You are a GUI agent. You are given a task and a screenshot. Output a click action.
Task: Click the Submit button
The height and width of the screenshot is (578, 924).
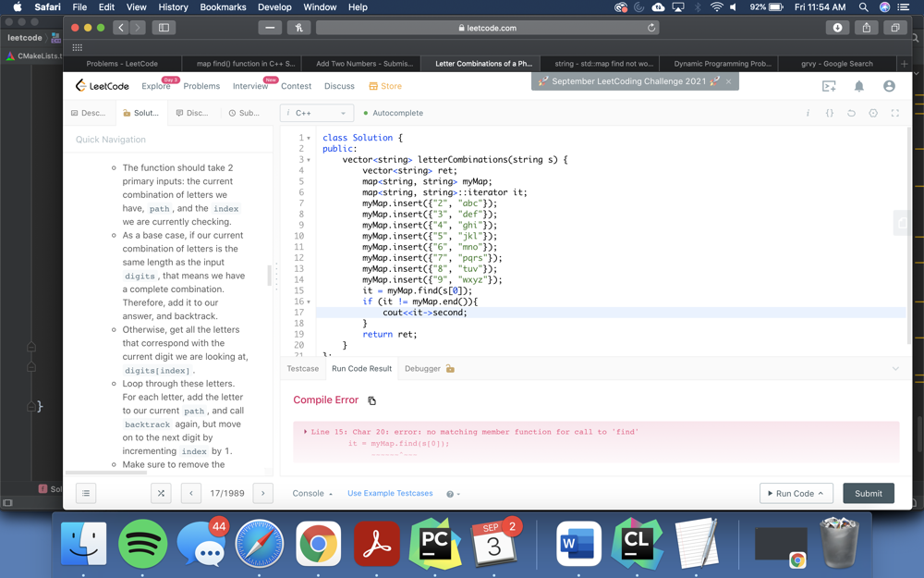[869, 494]
